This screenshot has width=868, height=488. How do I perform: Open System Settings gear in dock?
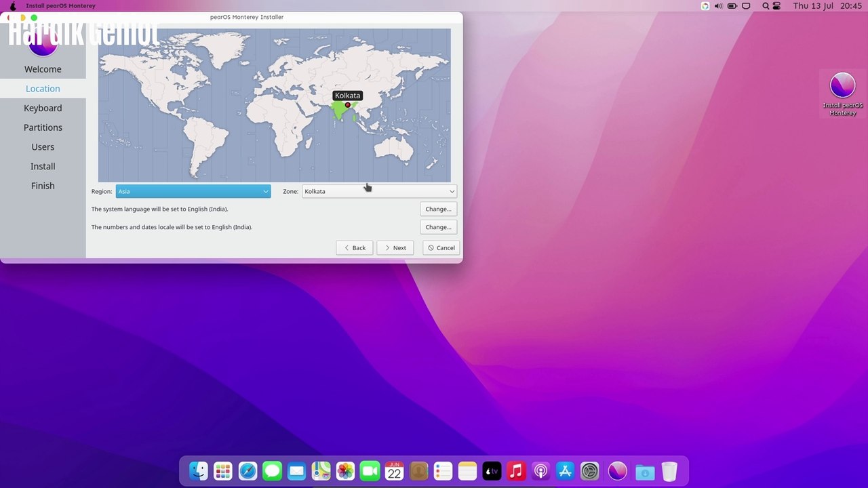590,470
